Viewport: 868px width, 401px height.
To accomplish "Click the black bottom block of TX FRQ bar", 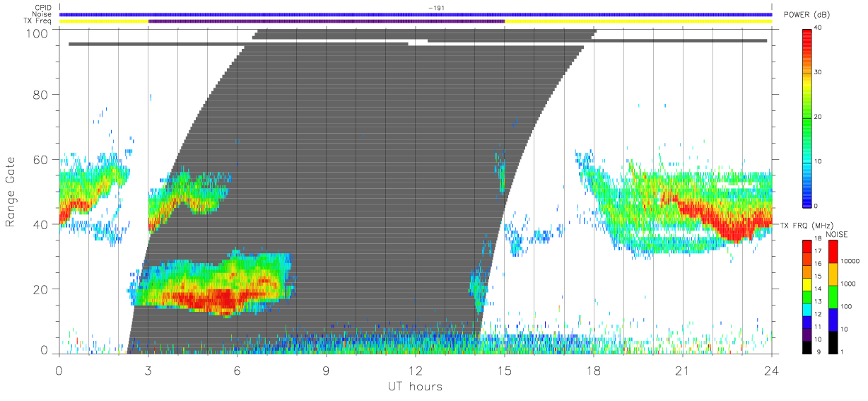I will pyautogui.click(x=809, y=346).
